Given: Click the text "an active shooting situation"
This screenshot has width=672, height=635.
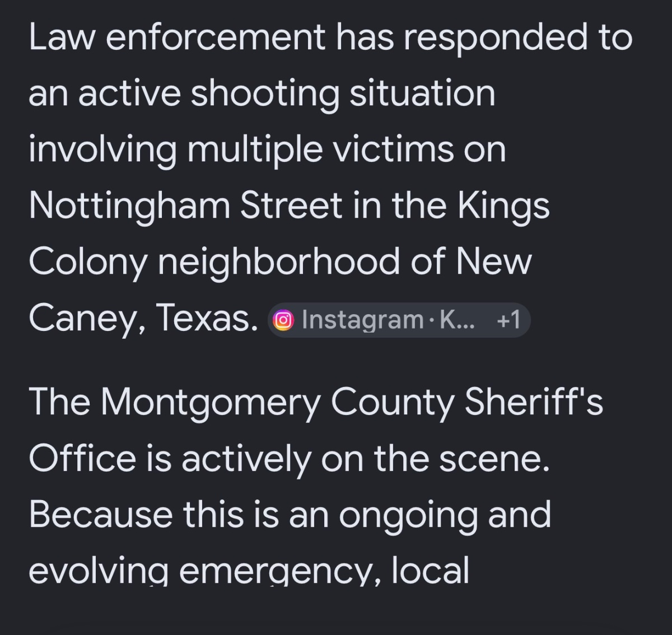Looking at the screenshot, I should click(262, 94).
